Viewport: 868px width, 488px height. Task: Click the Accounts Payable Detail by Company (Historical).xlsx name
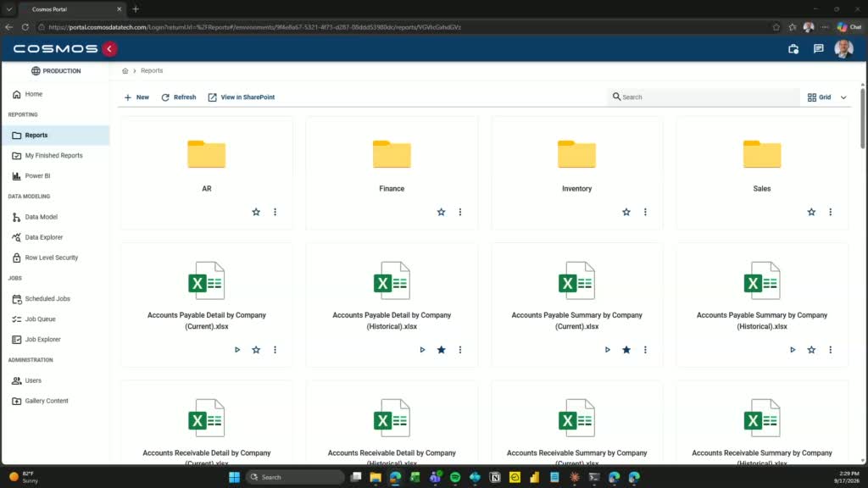[392, 321]
